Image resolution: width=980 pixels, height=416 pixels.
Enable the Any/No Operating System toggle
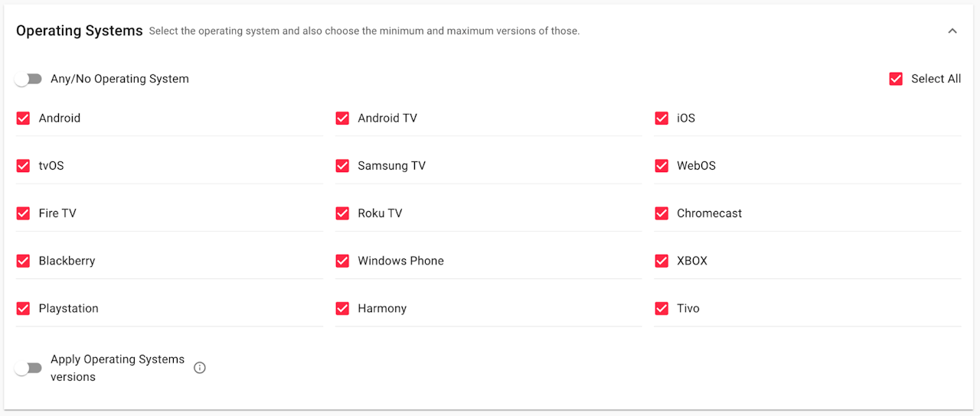28,79
